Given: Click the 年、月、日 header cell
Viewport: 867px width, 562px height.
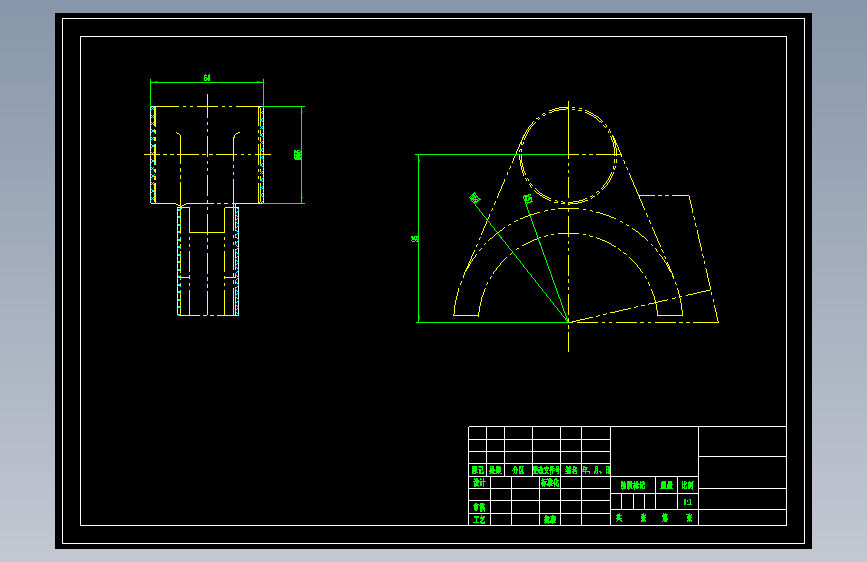Looking at the screenshot, I should coord(596,470).
